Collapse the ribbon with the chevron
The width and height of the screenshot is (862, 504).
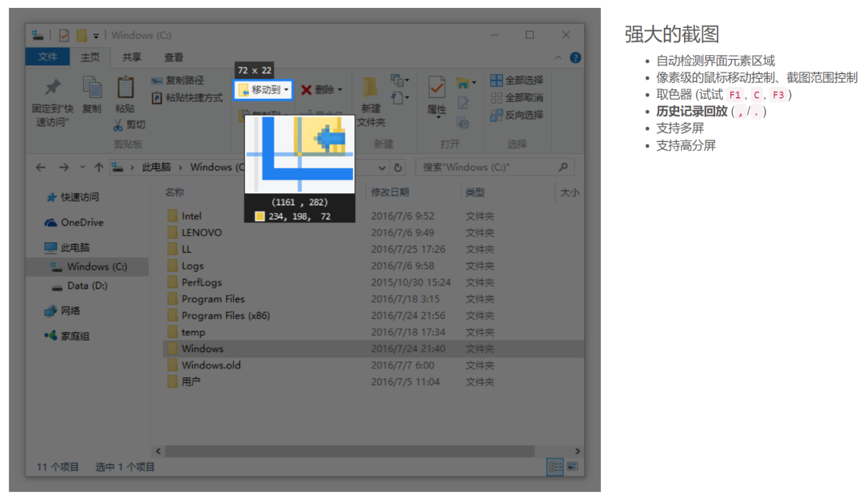(x=558, y=57)
